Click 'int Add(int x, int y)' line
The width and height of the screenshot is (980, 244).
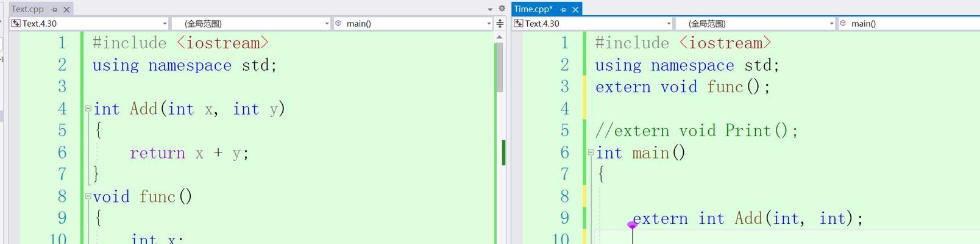[x=189, y=109]
